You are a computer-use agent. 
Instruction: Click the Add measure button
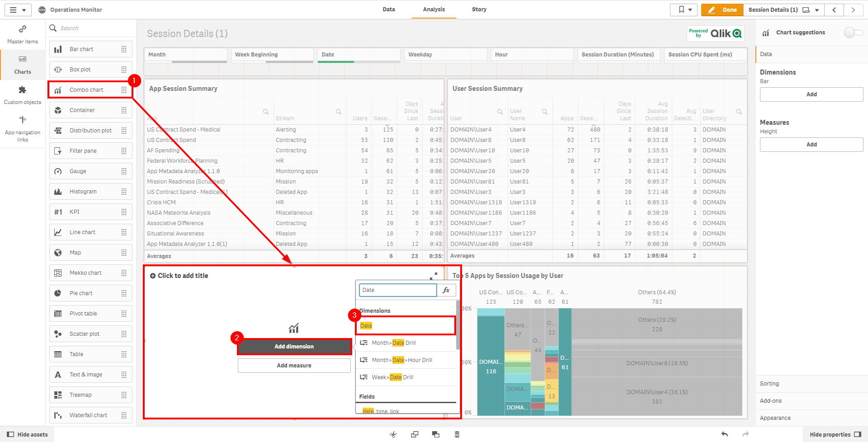tap(294, 366)
